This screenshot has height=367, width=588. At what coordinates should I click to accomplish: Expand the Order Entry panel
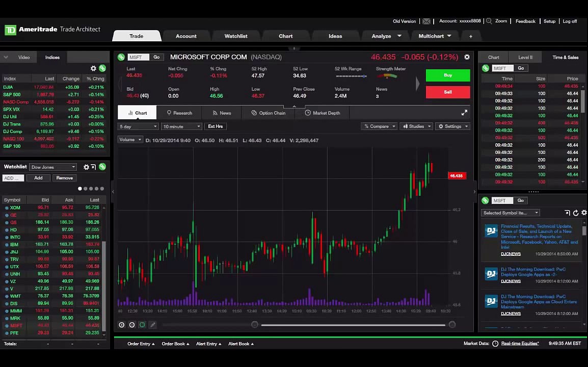click(x=141, y=344)
